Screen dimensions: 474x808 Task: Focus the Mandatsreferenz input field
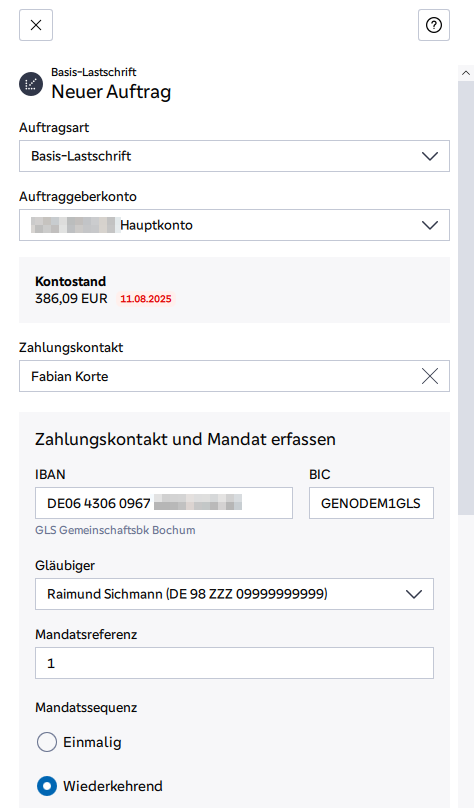pos(234,663)
